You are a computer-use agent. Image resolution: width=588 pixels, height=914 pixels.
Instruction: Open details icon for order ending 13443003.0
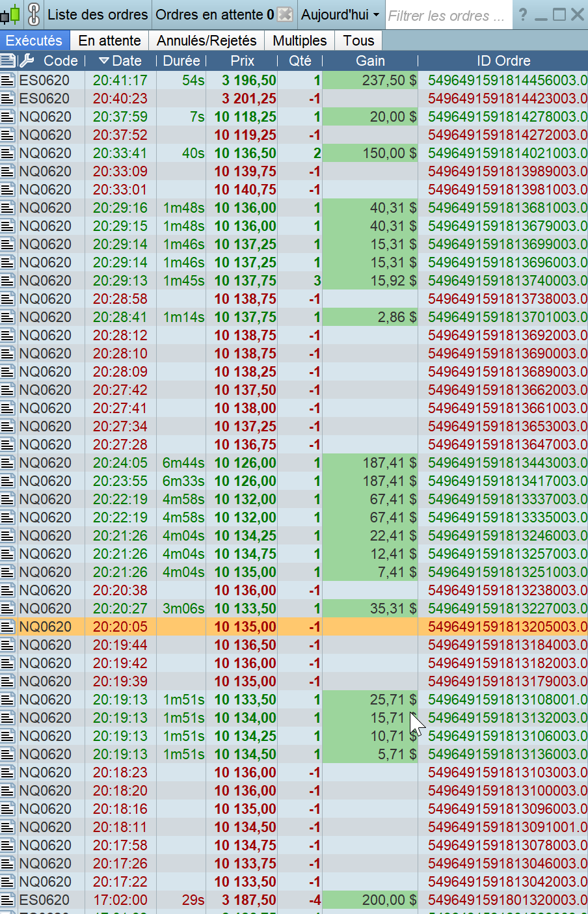8,463
